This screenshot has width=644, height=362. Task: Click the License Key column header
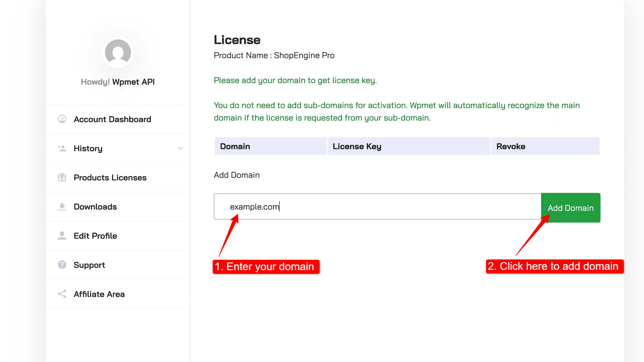point(409,146)
